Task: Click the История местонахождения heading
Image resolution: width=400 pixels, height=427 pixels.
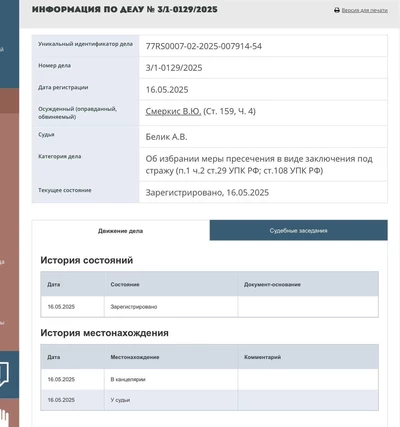Action: [x=104, y=333]
